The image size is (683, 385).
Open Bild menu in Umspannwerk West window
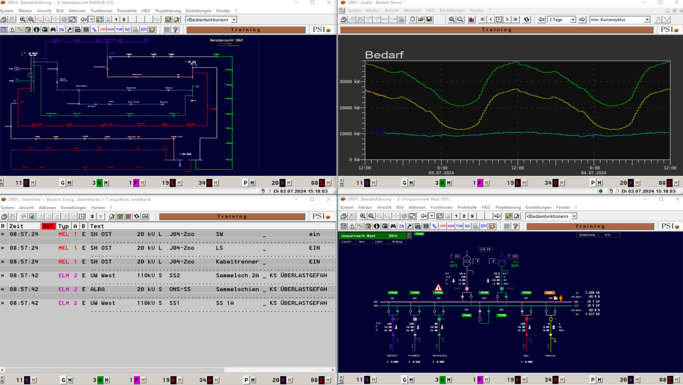(399, 207)
